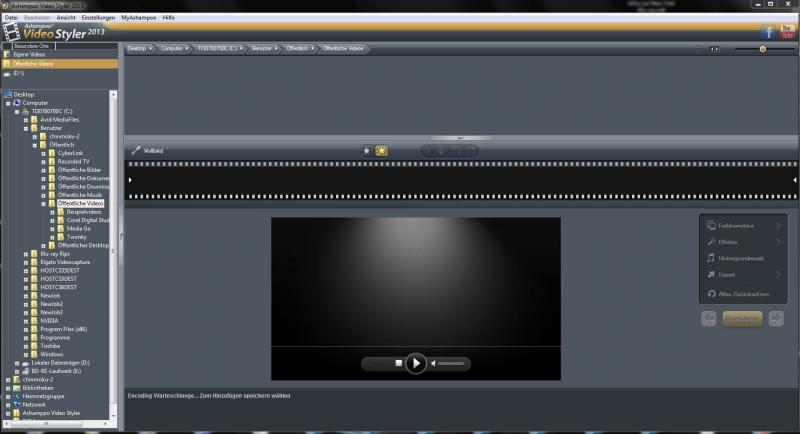Click the Besondere Orte tab header
The height and width of the screenshot is (434, 800).
point(32,46)
